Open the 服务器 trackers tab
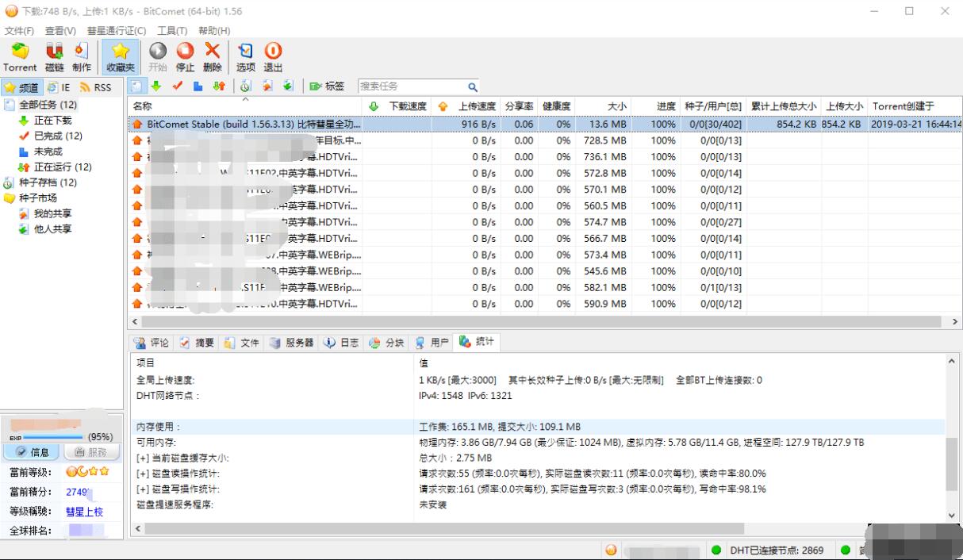Screen dimensions: 963x560 tap(291, 343)
